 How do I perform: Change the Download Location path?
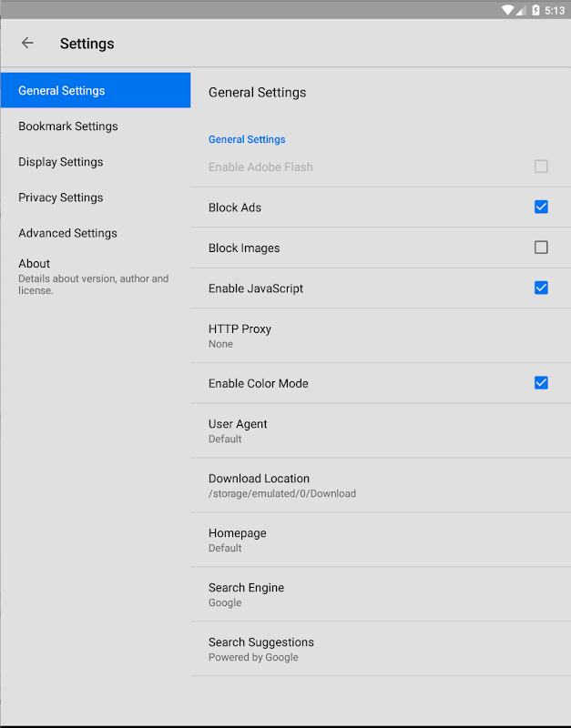click(x=380, y=485)
